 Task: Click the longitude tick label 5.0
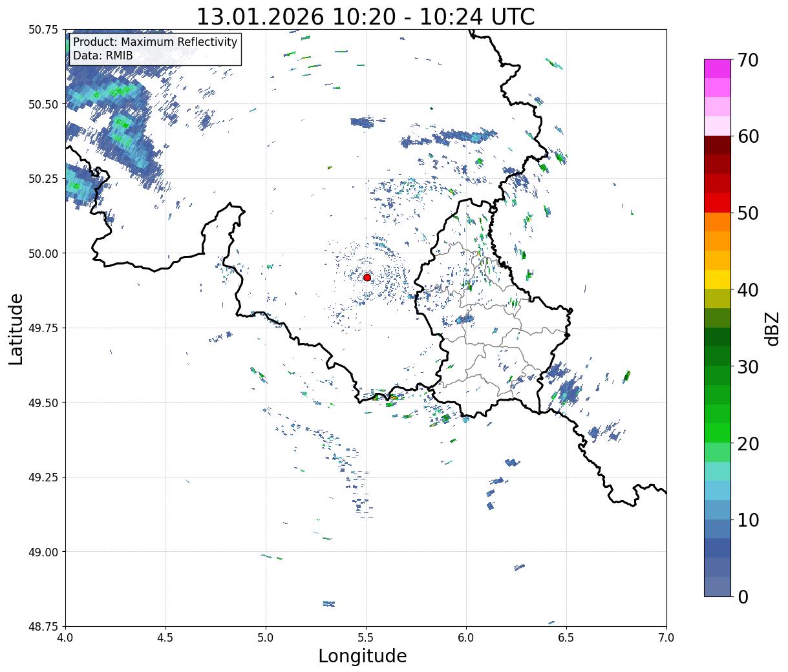(266, 637)
